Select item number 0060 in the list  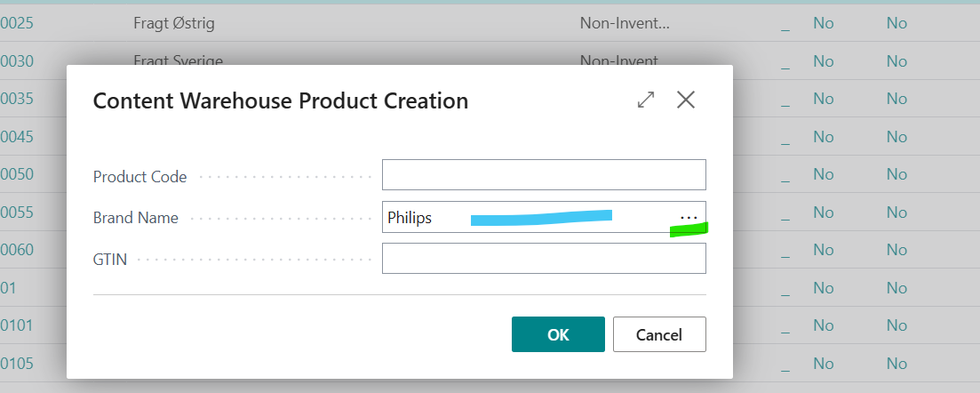click(17, 250)
